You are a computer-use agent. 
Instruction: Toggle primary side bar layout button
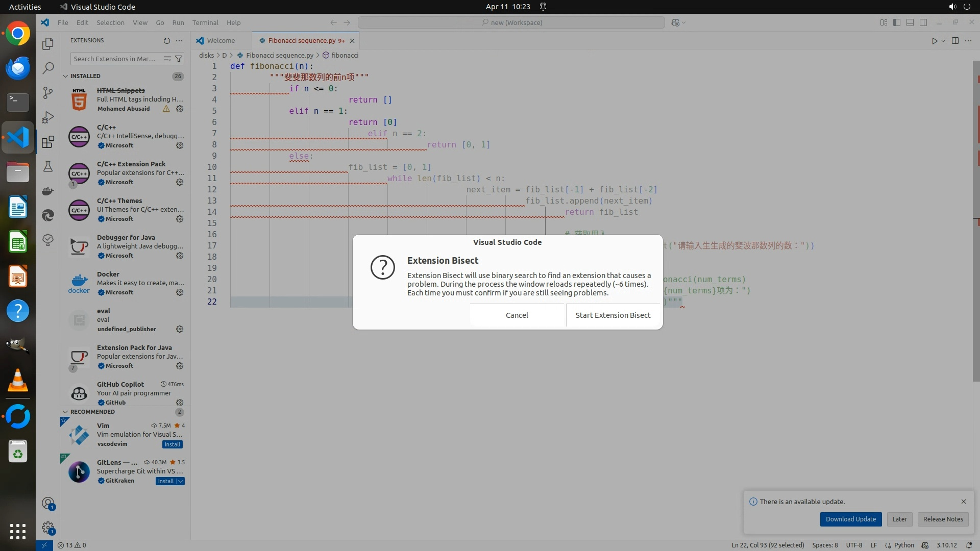[897, 22]
